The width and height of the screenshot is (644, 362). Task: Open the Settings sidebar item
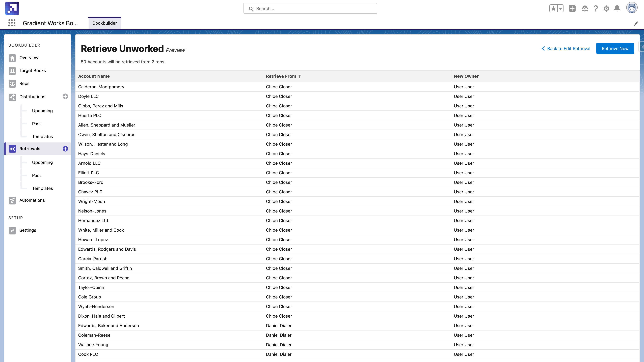28,230
